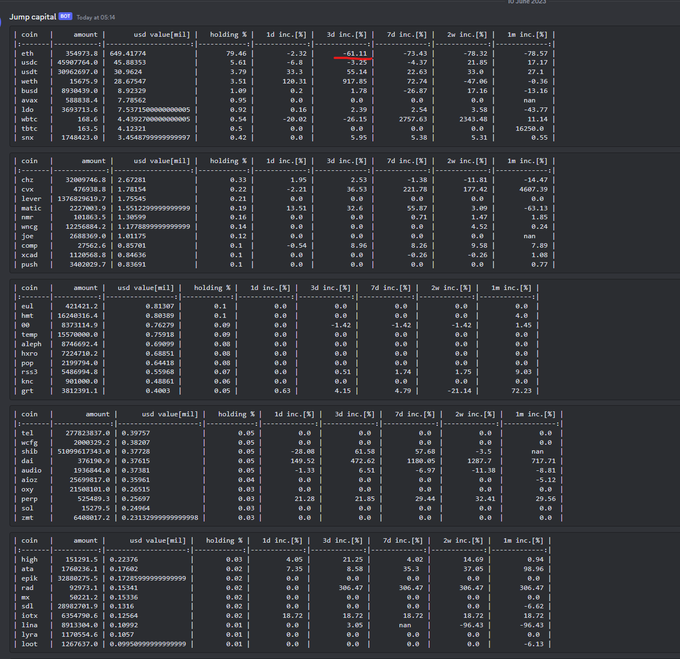The height and width of the screenshot is (659, 680).
Task: Select the 'sol' coin cell
Action: tap(27, 509)
